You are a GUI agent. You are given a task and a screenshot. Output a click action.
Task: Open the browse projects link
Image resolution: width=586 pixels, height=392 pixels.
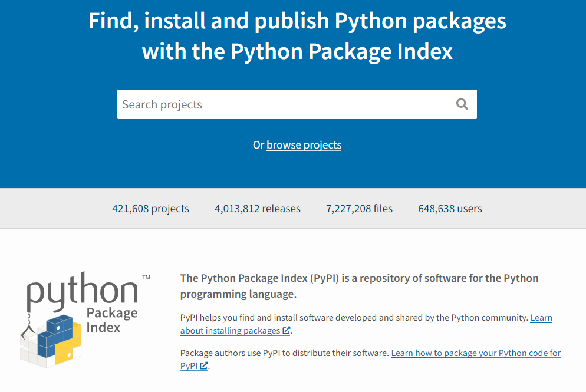[304, 145]
